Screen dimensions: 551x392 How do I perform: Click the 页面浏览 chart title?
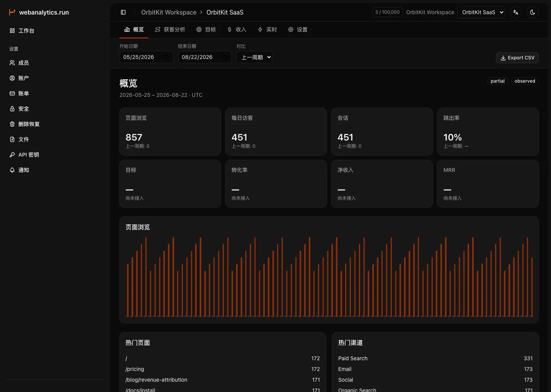138,227
